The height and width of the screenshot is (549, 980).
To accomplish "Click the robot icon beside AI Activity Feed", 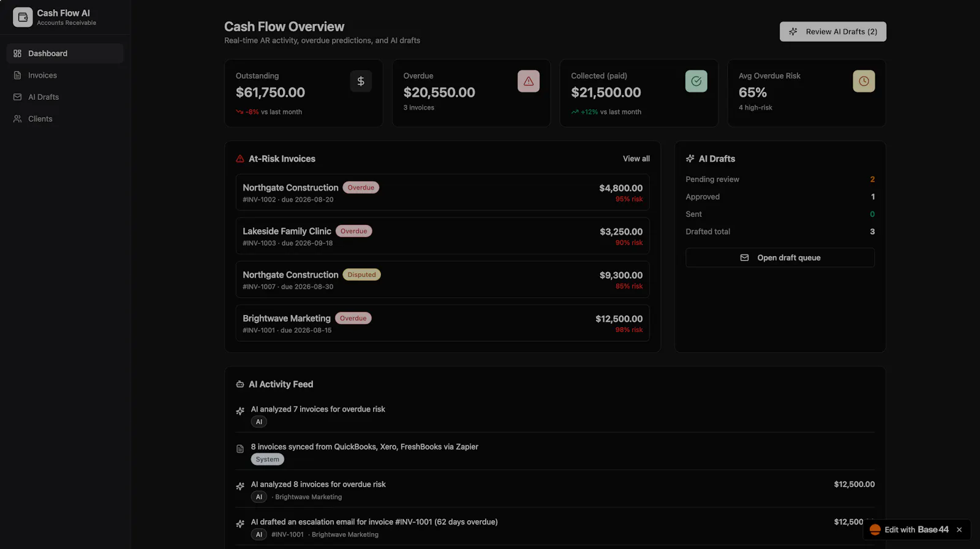I will 240,384.
